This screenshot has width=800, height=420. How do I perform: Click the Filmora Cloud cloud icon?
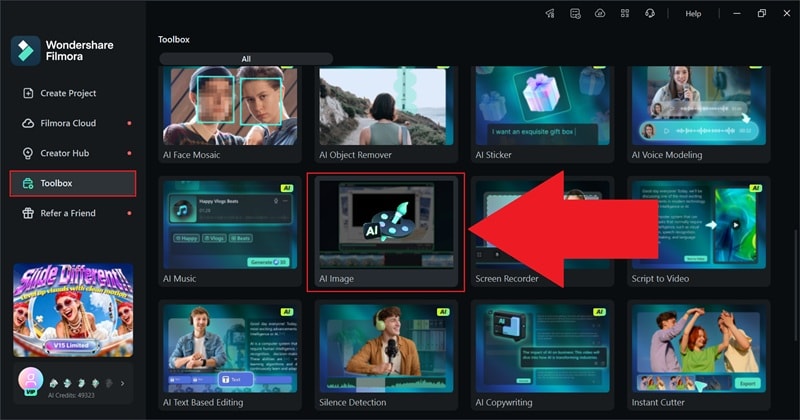(28, 123)
